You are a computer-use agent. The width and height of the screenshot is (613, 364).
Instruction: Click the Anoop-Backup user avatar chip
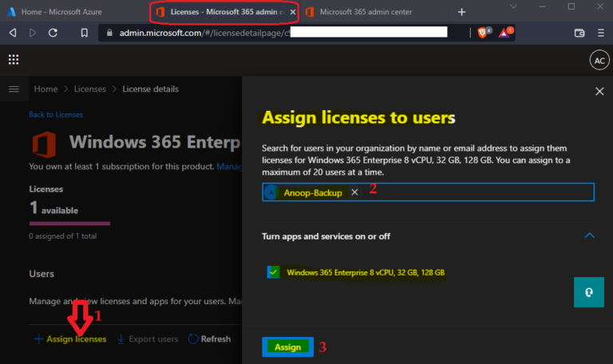pos(271,192)
